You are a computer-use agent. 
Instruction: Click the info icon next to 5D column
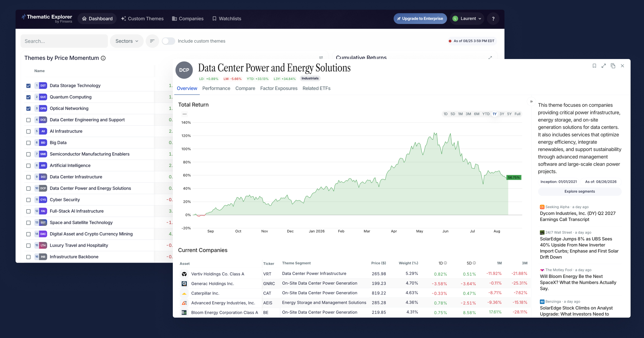tap(474, 263)
